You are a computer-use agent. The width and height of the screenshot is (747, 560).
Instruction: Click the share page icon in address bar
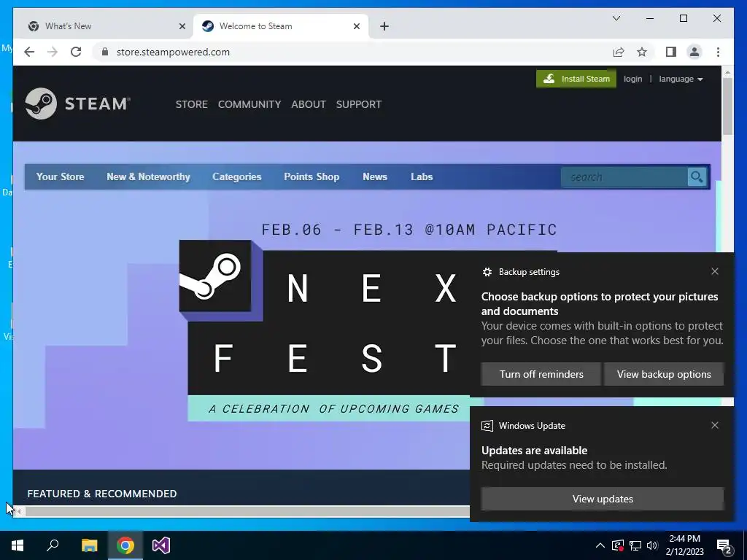point(619,52)
